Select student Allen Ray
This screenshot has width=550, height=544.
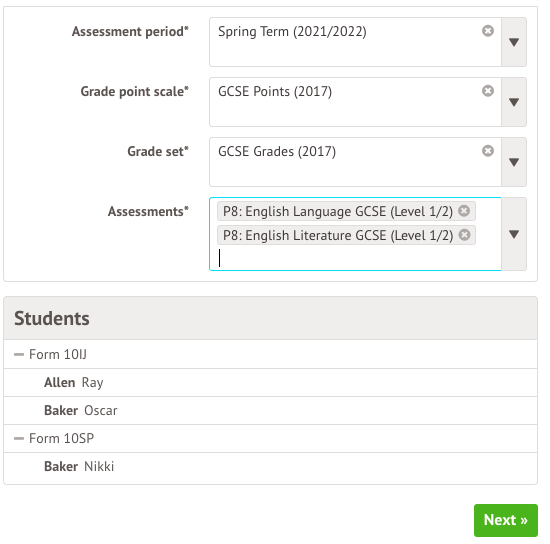click(x=270, y=382)
